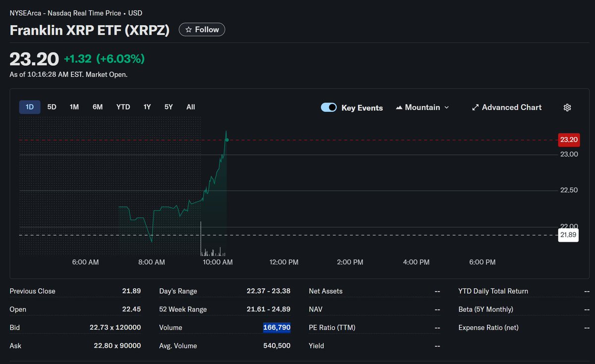Click the highlighted Volume value 166,790
Image resolution: width=595 pixels, height=364 pixels.
click(277, 328)
